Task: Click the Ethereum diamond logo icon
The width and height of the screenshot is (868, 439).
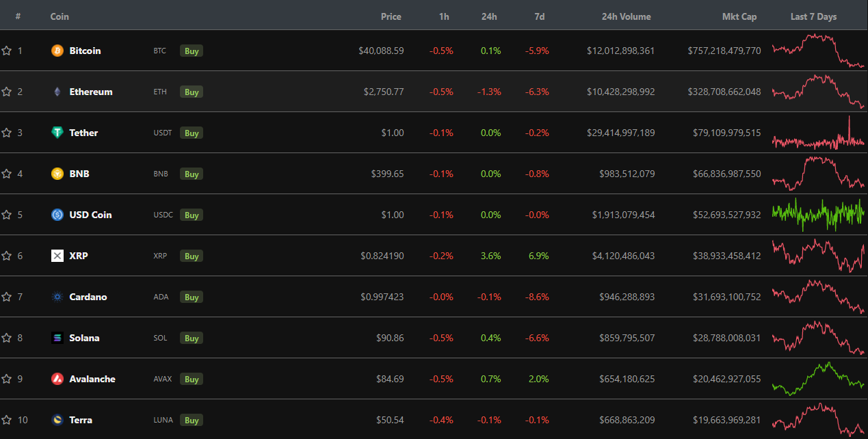Action: tap(57, 92)
